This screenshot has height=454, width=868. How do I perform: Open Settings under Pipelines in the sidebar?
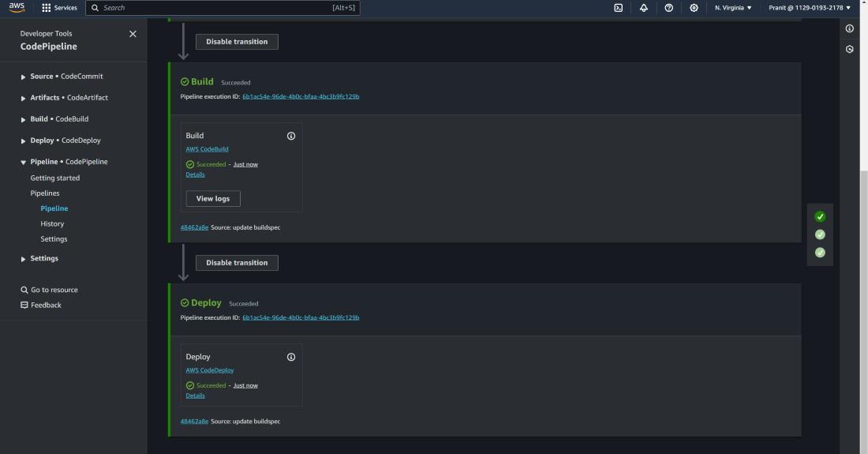[54, 239]
